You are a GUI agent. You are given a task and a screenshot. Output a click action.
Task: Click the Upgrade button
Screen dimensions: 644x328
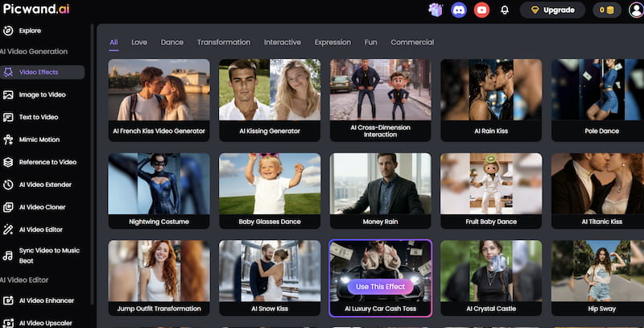552,10
